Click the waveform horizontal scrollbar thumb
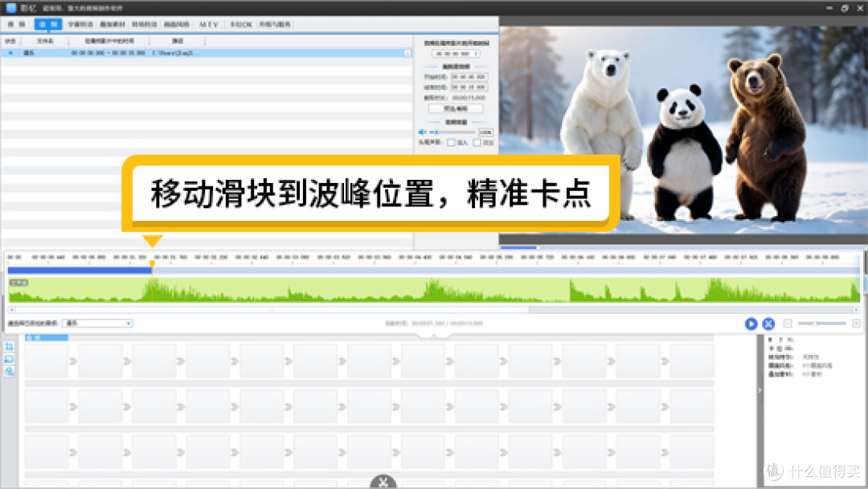The width and height of the screenshot is (868, 489). point(272,310)
